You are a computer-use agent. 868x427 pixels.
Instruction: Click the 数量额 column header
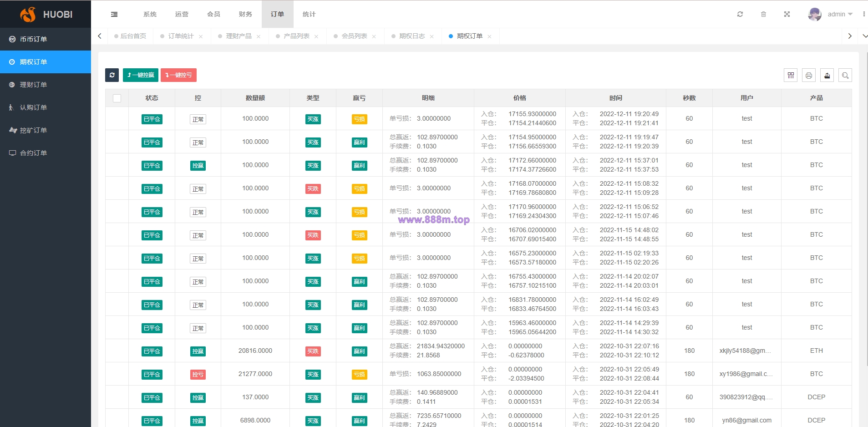(x=255, y=98)
